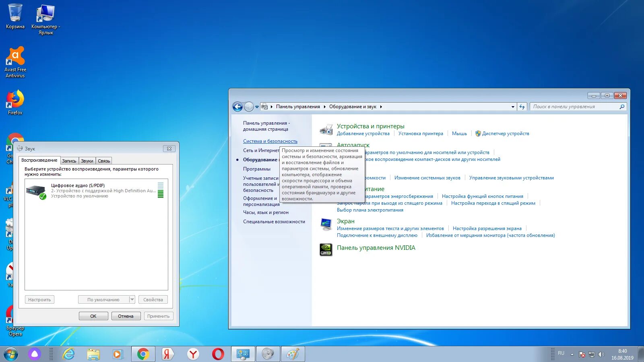Open the volume speaker tray icon
Screen dimensions: 644x362
(601, 354)
